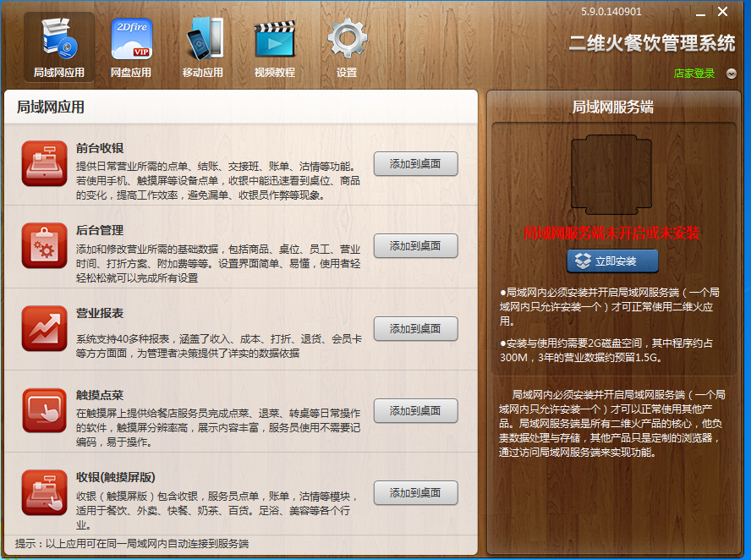Open the 视频教程 clapperboard icon

(x=275, y=39)
